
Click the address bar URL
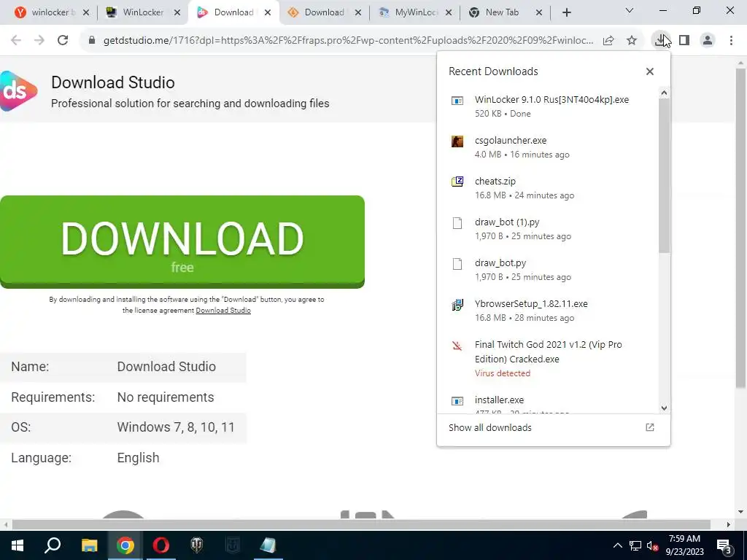coord(348,41)
